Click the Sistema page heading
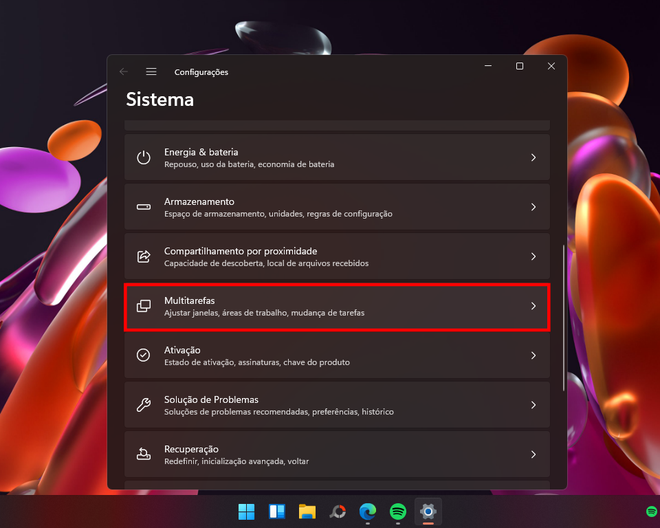660x528 pixels. tap(160, 100)
